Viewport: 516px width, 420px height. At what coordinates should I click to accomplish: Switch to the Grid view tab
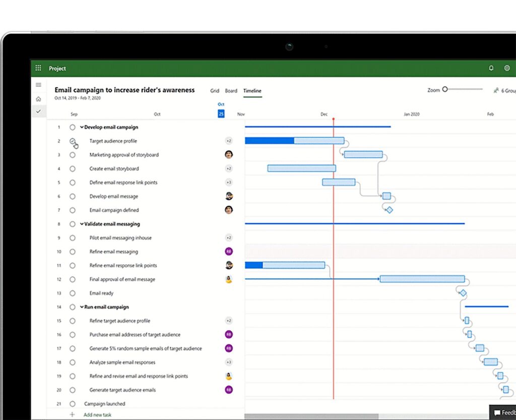click(214, 91)
